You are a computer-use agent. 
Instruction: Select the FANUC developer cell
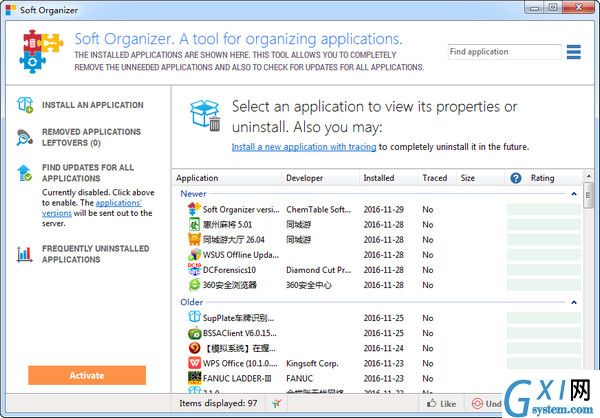click(x=299, y=378)
